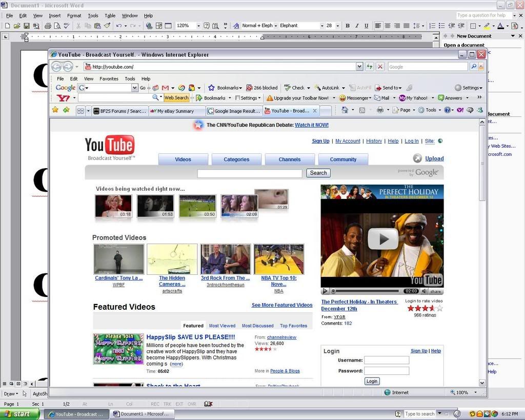Open the Font name dropdown showing Elephant
Viewport: 525px width, 420px height.
coord(322,26)
